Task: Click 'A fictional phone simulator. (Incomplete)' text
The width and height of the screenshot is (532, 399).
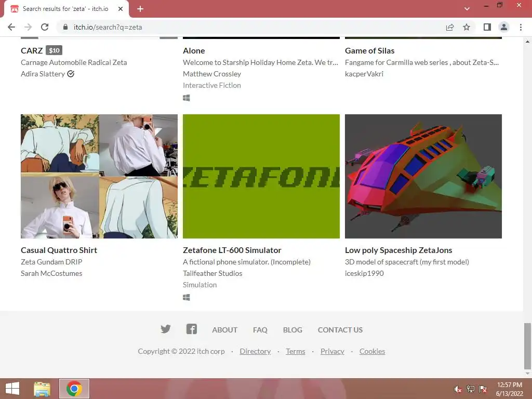Action: pos(247,262)
